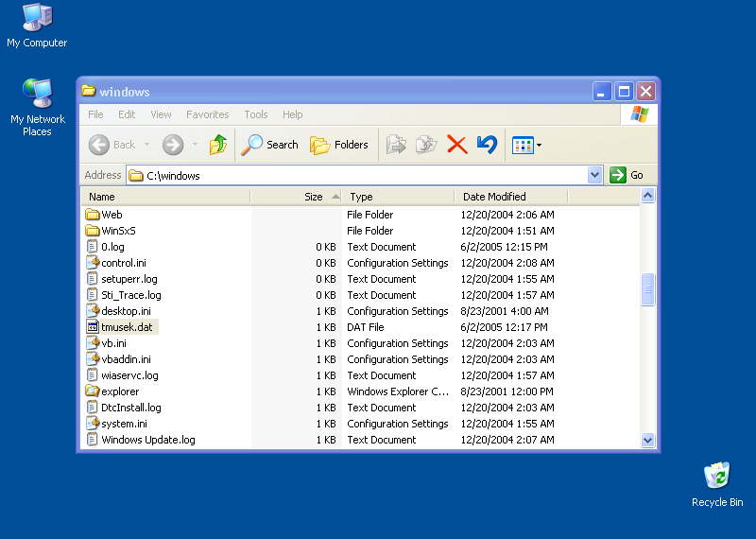756x539 pixels.
Task: Click the red Delete icon
Action: 457,145
